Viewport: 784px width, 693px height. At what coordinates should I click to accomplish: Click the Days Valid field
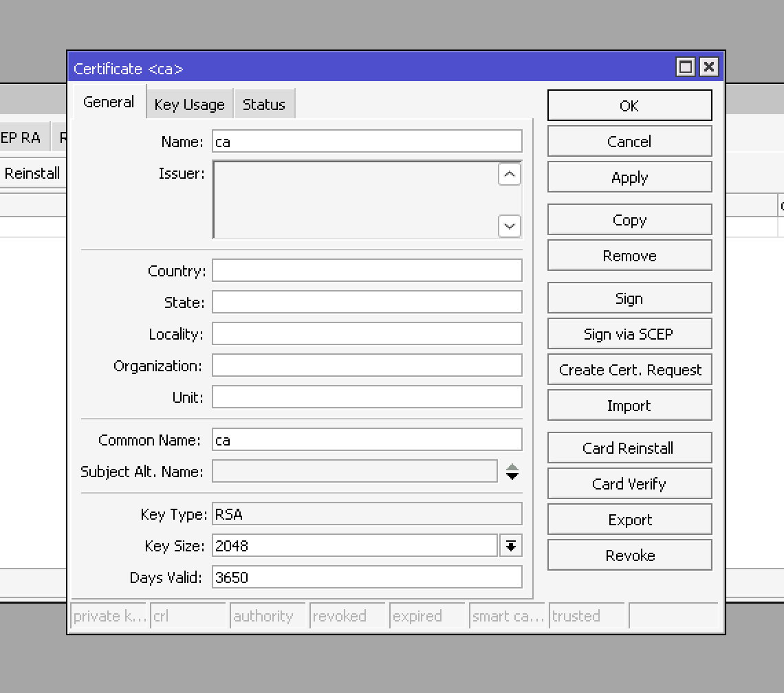pyautogui.click(x=367, y=577)
